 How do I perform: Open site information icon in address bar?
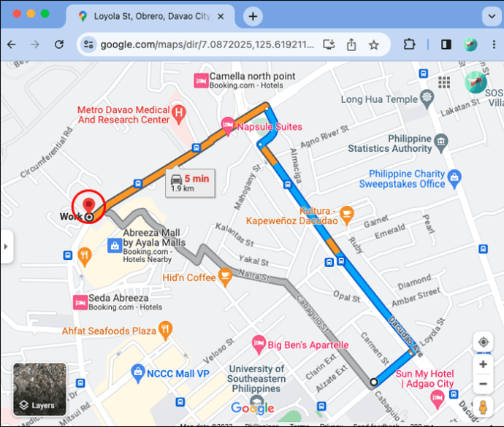pyautogui.click(x=88, y=45)
